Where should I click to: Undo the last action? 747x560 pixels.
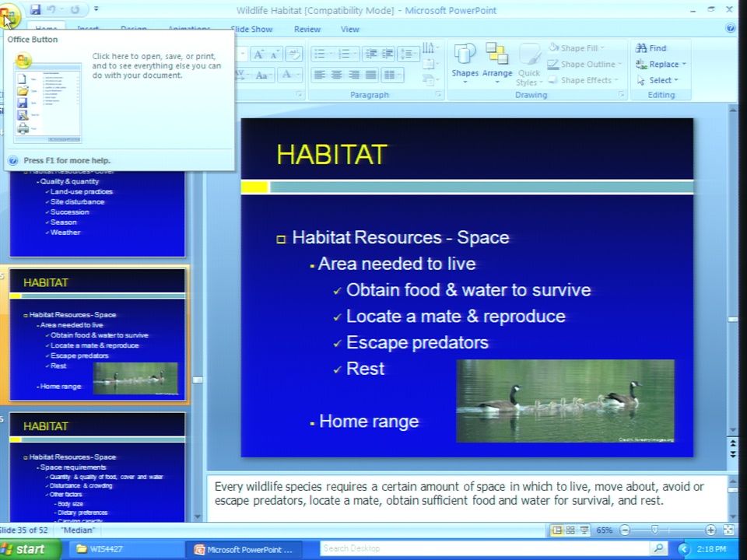pyautogui.click(x=52, y=9)
